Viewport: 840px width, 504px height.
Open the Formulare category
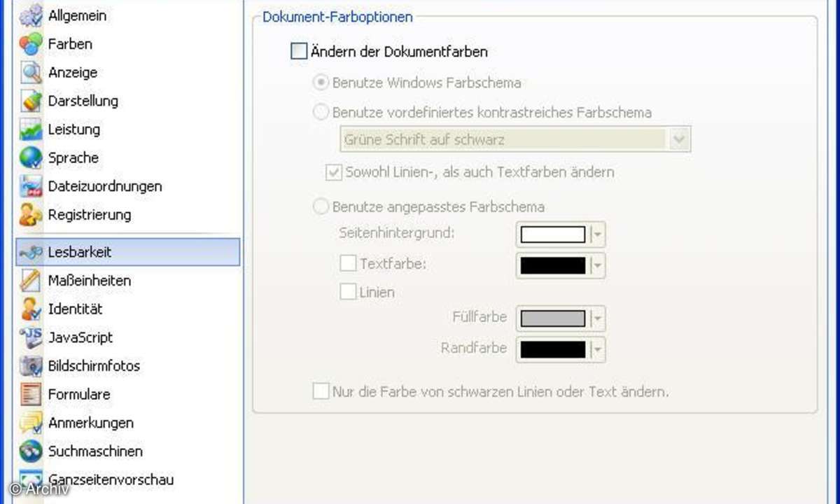pos(79,394)
